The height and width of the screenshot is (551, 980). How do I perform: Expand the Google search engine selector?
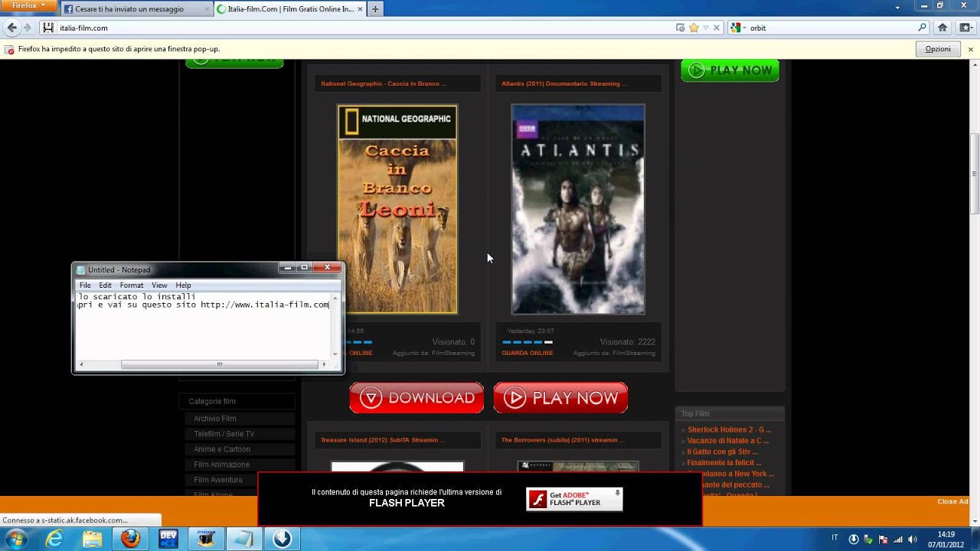coord(737,28)
